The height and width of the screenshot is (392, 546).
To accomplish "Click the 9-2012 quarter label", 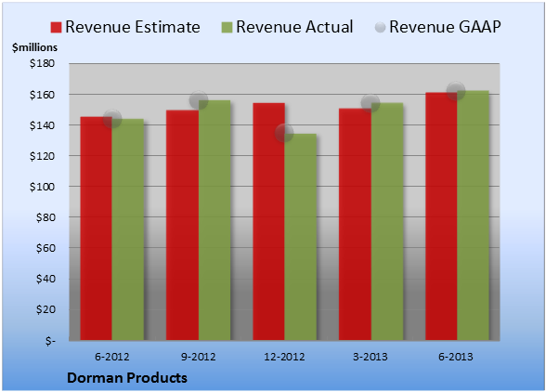I will [x=199, y=357].
